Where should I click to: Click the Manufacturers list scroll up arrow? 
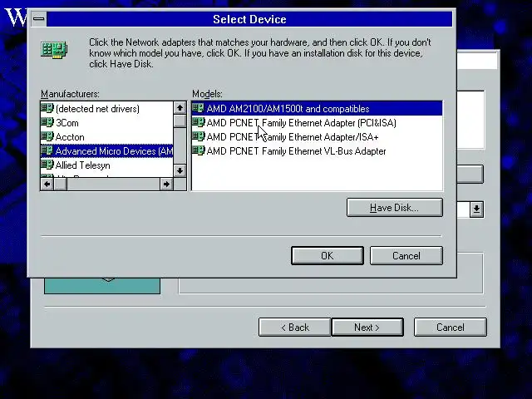coord(180,108)
